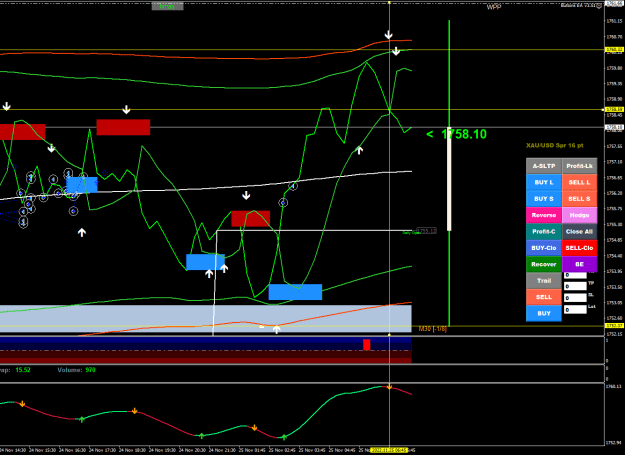The height and width of the screenshot is (455, 625).
Task: Click the SELL L button
Action: click(580, 182)
